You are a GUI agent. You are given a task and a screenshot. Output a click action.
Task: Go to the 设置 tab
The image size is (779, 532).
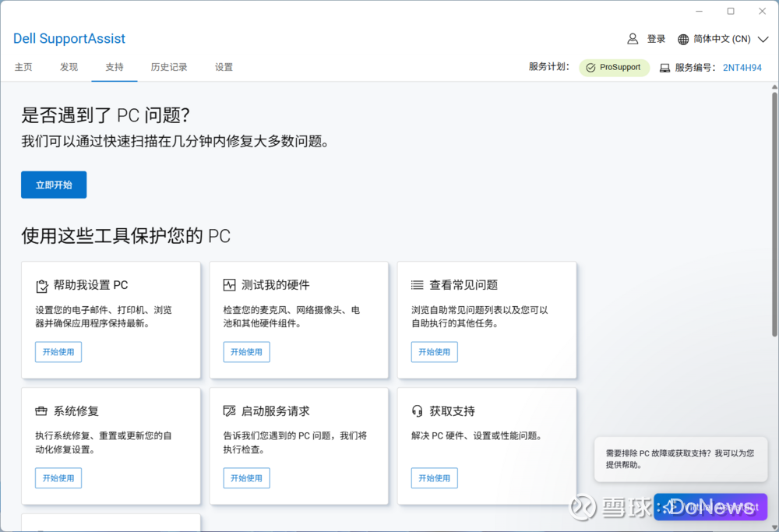pos(224,67)
